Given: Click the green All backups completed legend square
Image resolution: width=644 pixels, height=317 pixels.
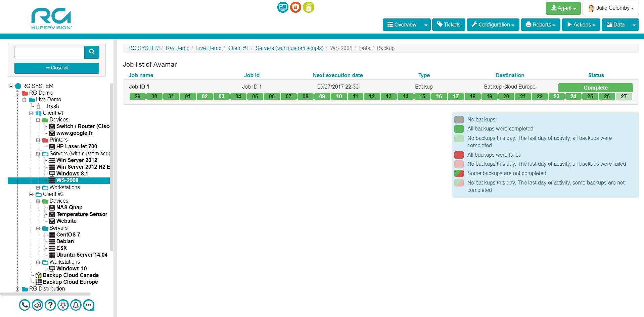Looking at the screenshot, I should tap(459, 129).
